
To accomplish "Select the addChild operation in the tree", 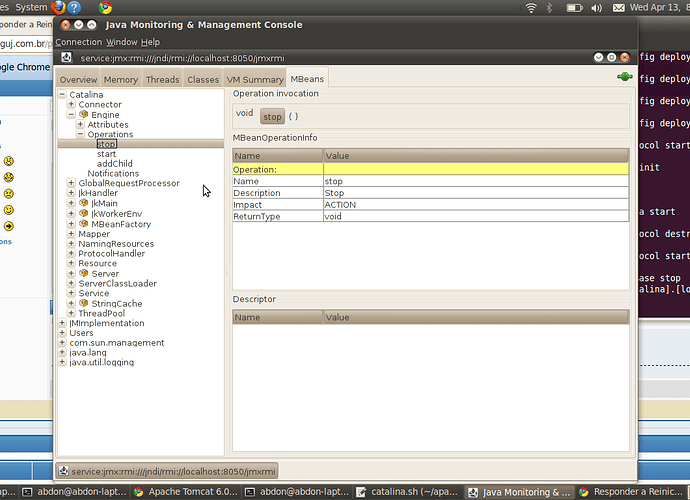I will (x=114, y=163).
